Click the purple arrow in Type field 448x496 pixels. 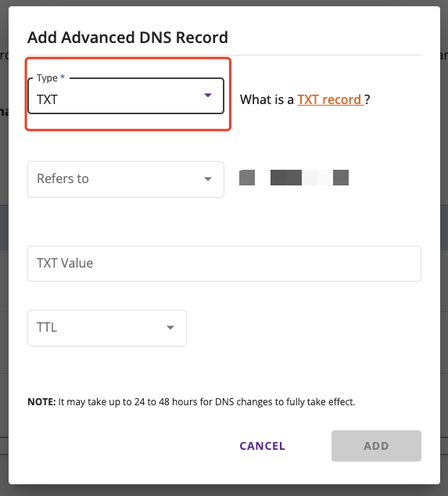click(208, 95)
